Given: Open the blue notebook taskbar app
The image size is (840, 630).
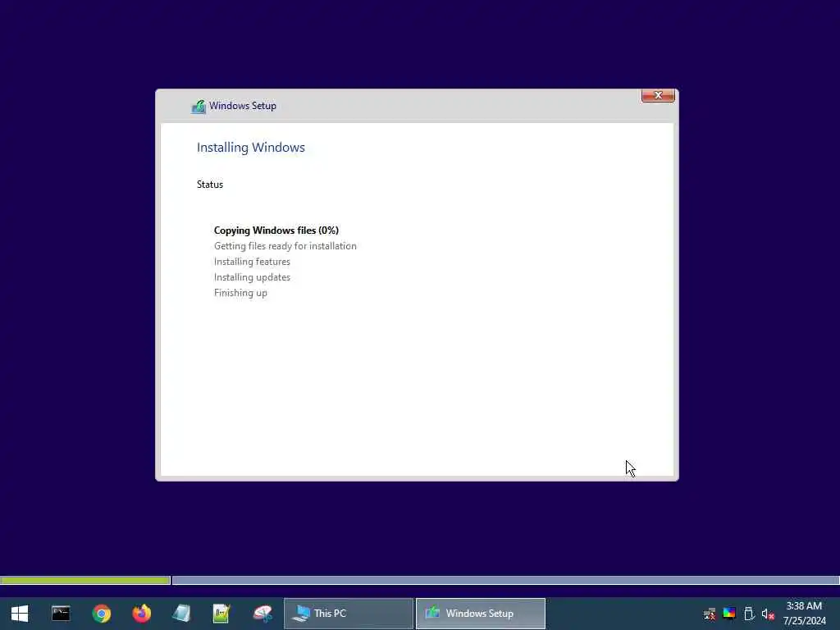Looking at the screenshot, I should coord(181,614).
